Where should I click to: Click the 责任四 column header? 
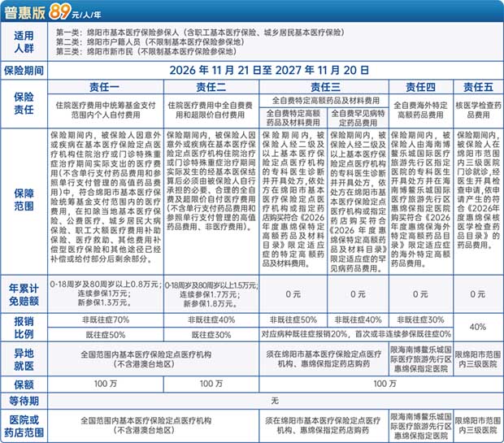click(420, 87)
